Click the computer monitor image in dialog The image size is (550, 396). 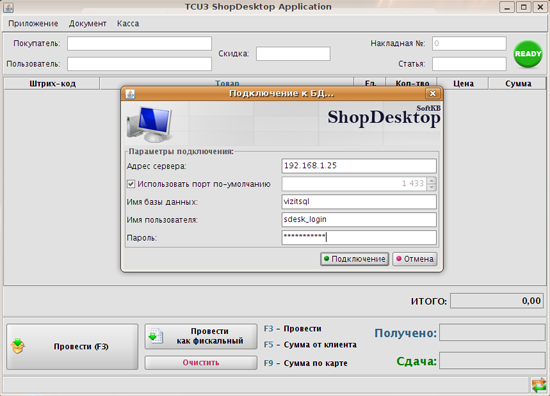pos(150,124)
